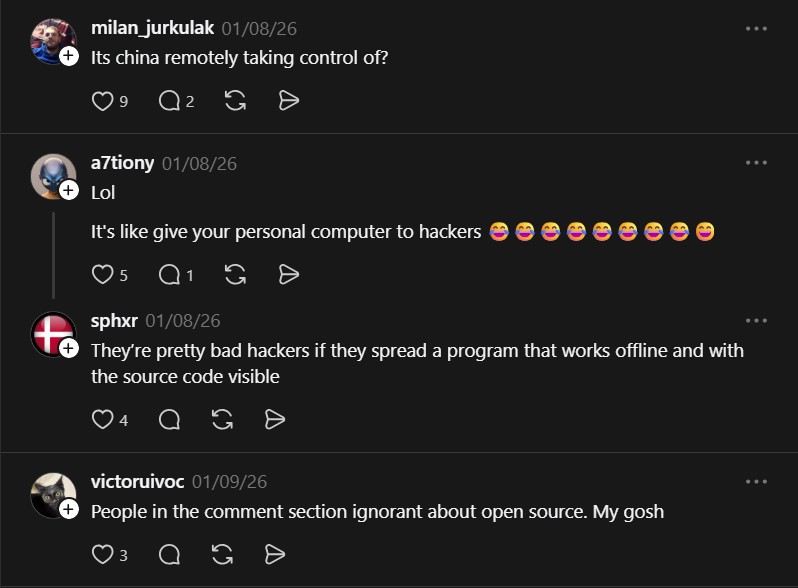Reply to victoruivoc's open source comment
The height and width of the screenshot is (588, 798).
[x=169, y=554]
